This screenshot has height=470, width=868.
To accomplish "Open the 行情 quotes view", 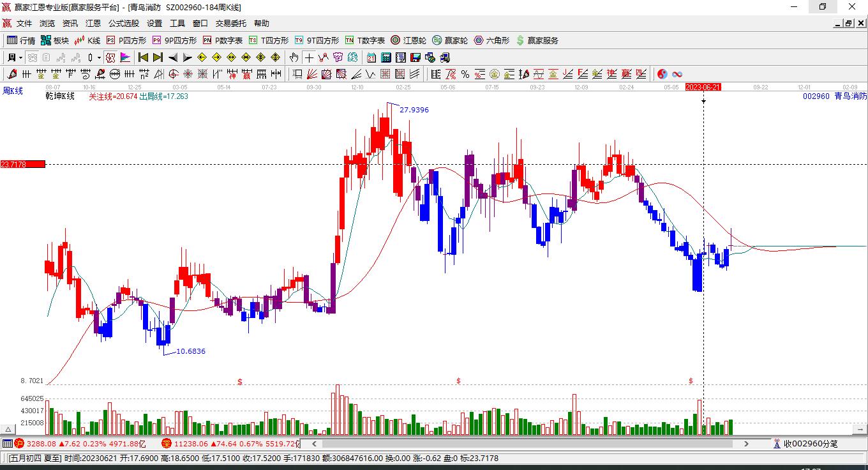I will (21, 40).
